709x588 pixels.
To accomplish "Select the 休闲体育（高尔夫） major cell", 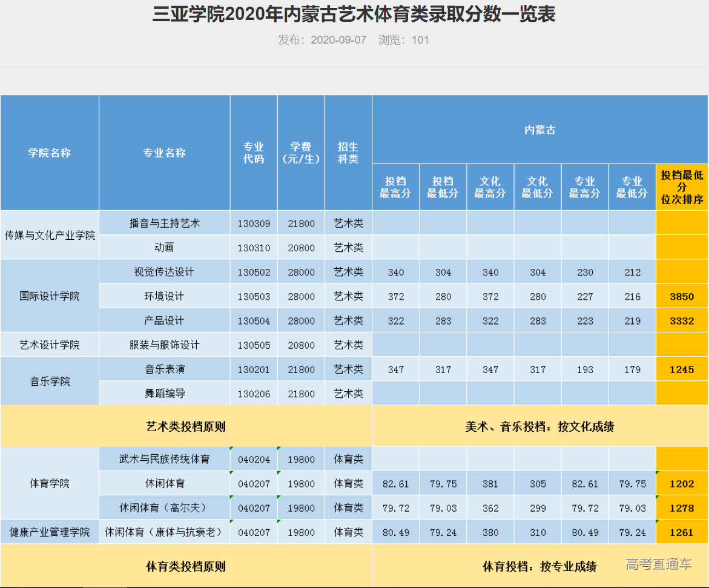I will (x=164, y=507).
